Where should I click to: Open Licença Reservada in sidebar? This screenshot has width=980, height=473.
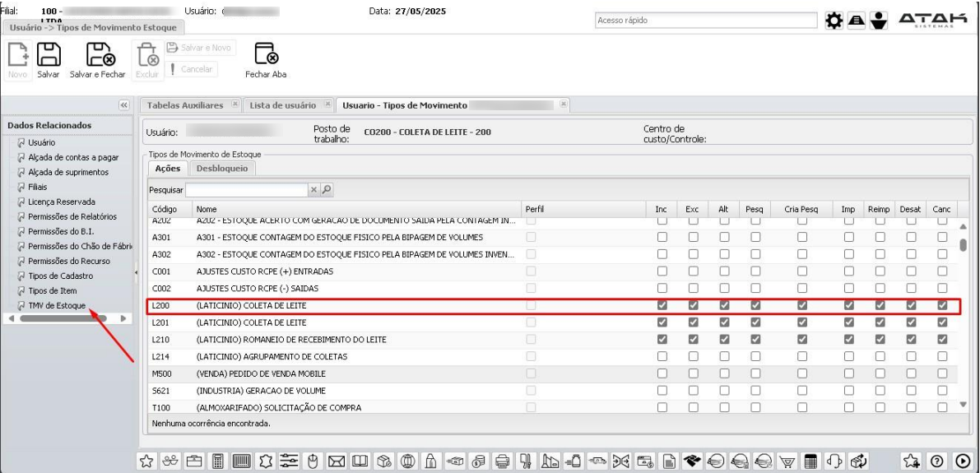pos(62,202)
